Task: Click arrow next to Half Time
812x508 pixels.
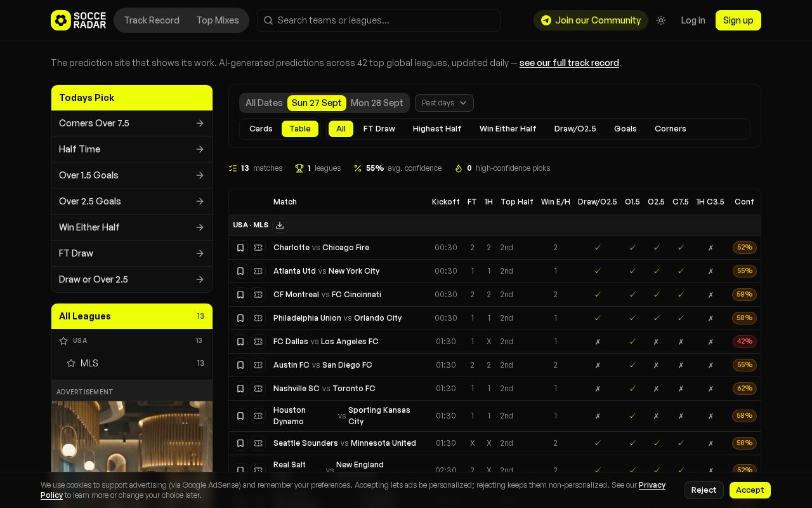Action: [x=200, y=149]
